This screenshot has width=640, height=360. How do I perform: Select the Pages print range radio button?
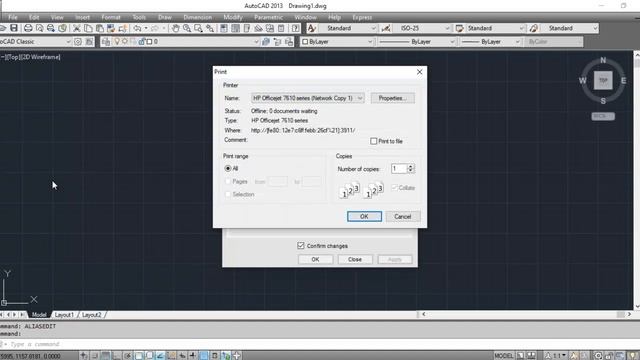tap(228, 182)
